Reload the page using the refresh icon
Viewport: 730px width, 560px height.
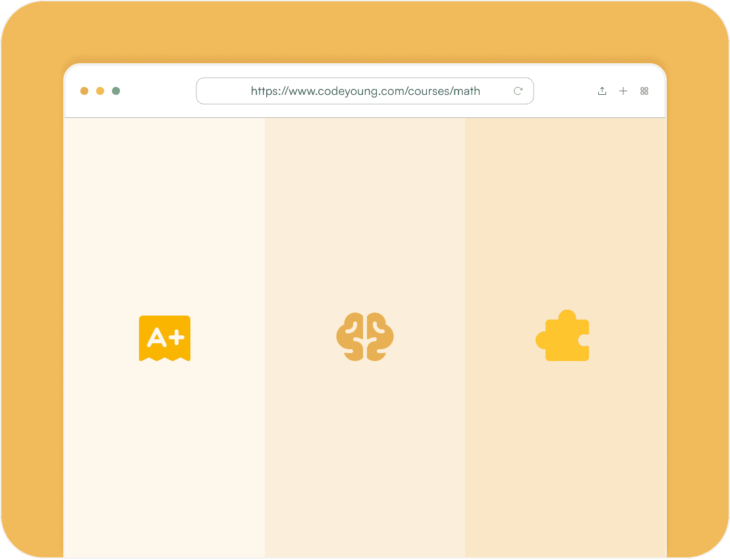[518, 91]
